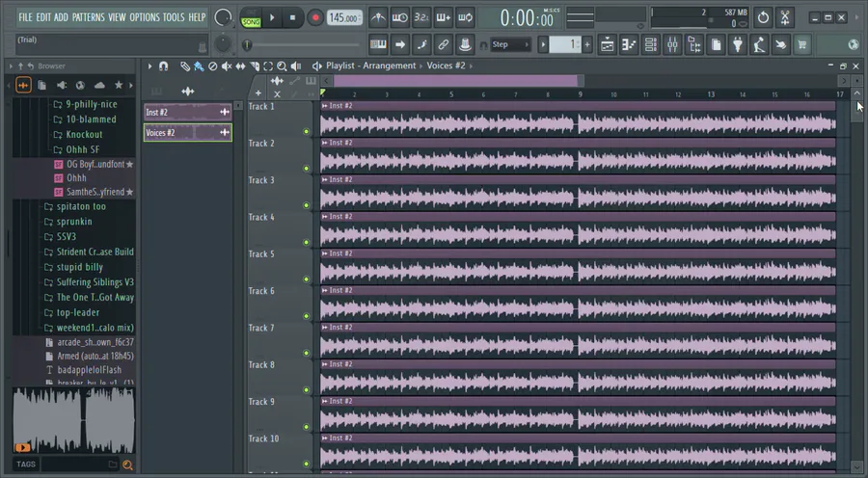Open the browser cloud tab icon
Screen dimensions: 868x478
click(99, 85)
